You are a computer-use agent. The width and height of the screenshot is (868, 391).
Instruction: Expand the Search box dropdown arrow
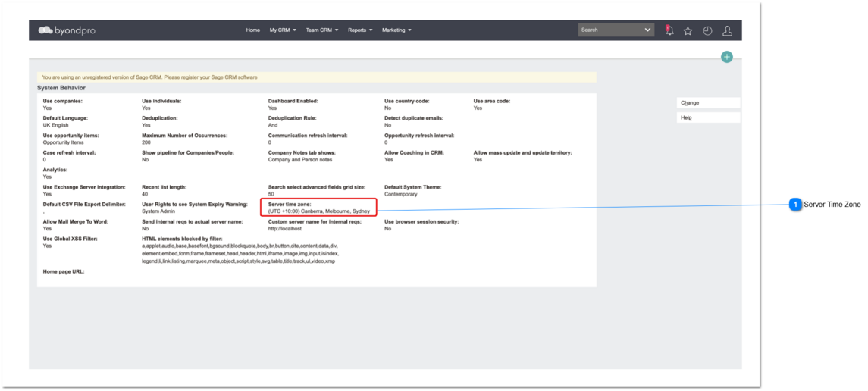tap(648, 30)
